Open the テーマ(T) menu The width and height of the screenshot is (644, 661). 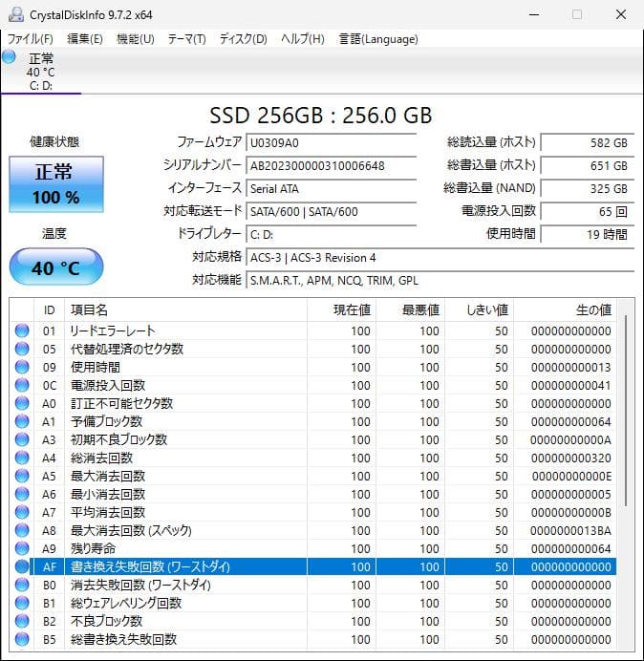186,39
